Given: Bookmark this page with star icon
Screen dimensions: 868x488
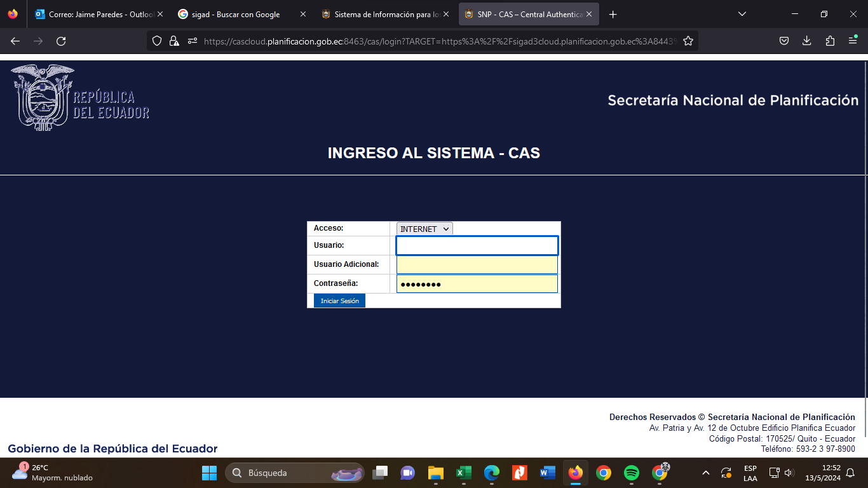Looking at the screenshot, I should pyautogui.click(x=688, y=41).
